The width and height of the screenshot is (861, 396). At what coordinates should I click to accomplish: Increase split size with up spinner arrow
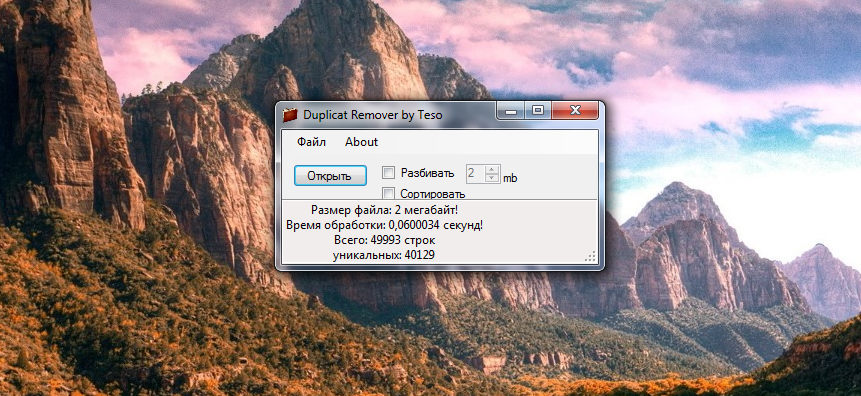point(492,169)
